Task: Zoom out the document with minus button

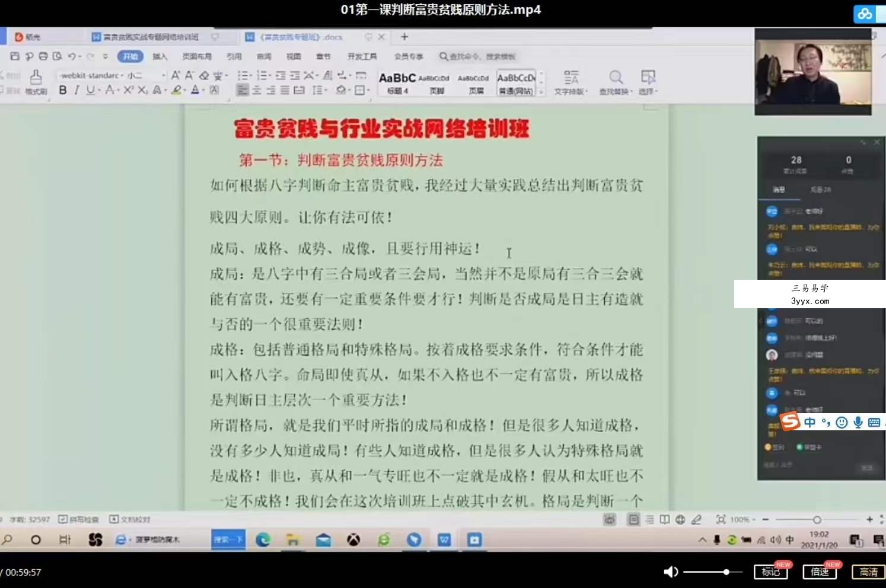Action: click(766, 519)
